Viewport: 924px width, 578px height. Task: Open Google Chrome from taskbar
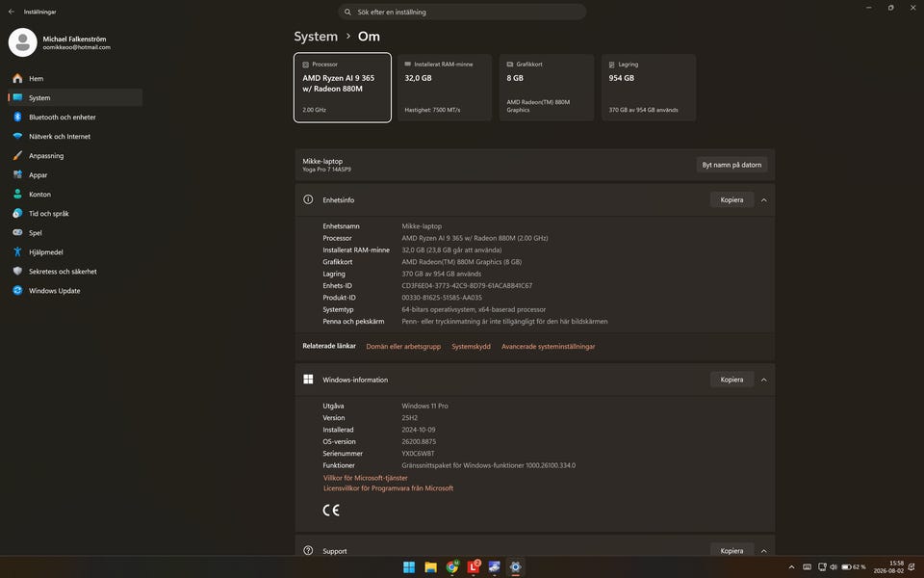[x=452, y=567]
